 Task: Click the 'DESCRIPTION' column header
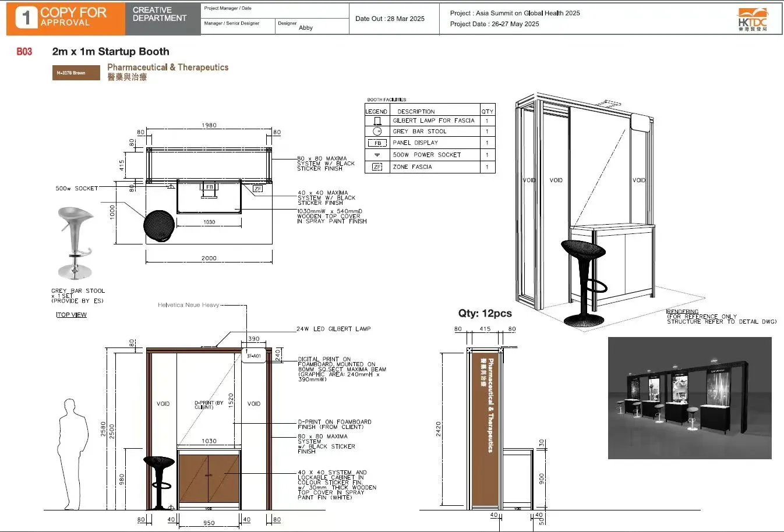click(416, 111)
